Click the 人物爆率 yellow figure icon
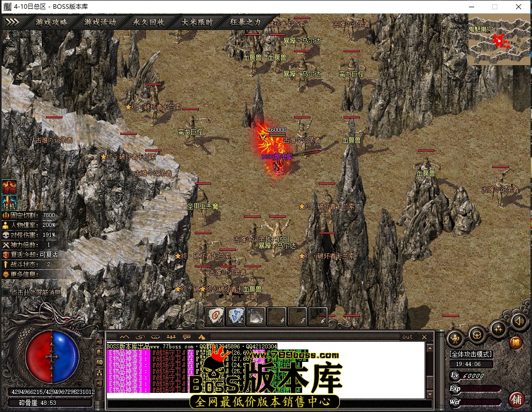The width and height of the screenshot is (532, 412). tap(6, 225)
